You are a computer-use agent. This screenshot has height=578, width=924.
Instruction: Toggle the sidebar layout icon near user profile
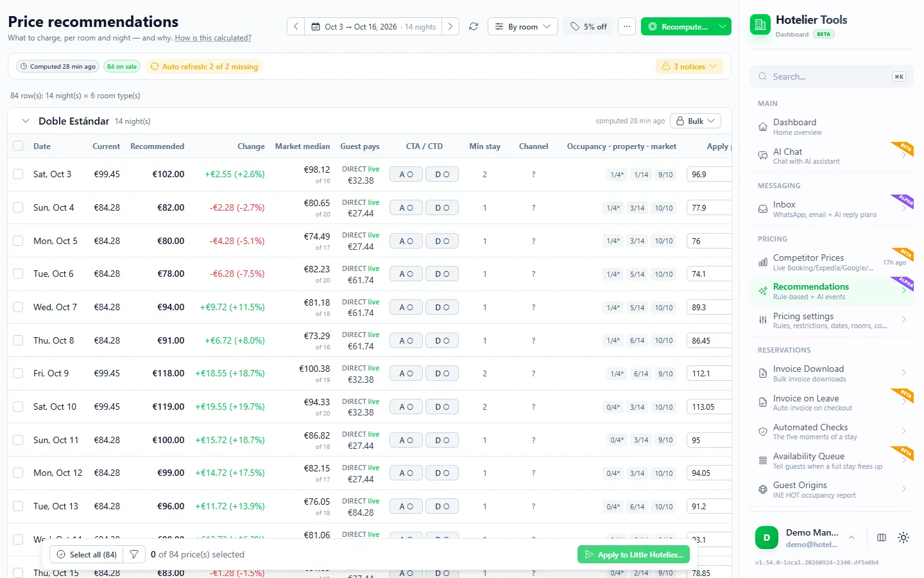coord(882,538)
